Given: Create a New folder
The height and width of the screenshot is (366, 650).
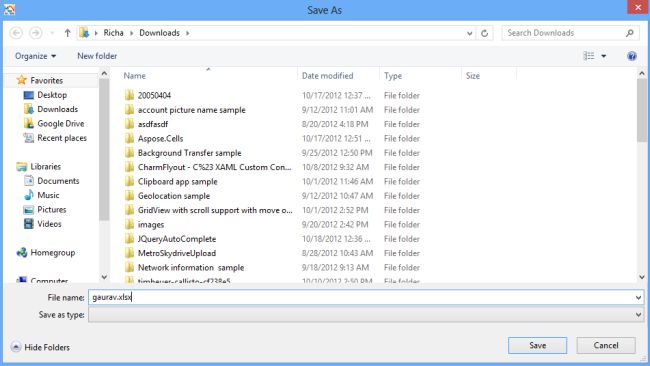Looking at the screenshot, I should coord(97,56).
